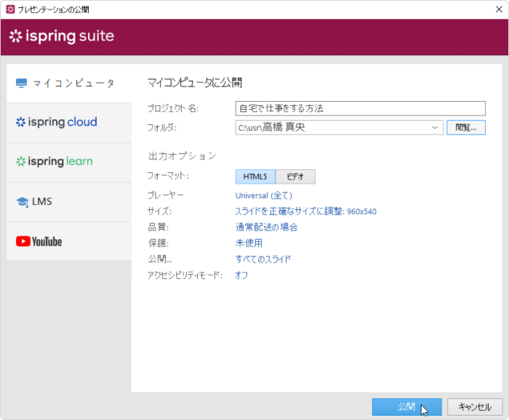Open the Universal (全て) player link
The image size is (509, 420).
coord(264,195)
